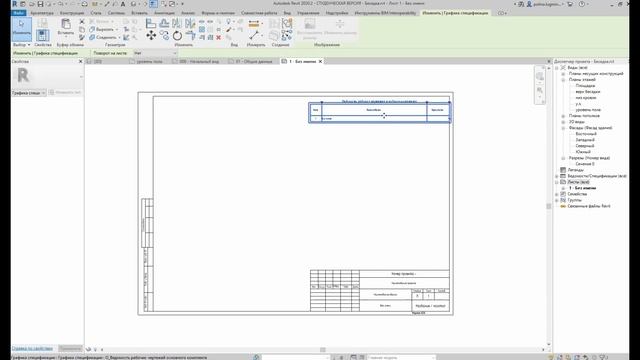
Task: Expand the Ceiling Plans node in the Project Browser
Action: click(563, 116)
